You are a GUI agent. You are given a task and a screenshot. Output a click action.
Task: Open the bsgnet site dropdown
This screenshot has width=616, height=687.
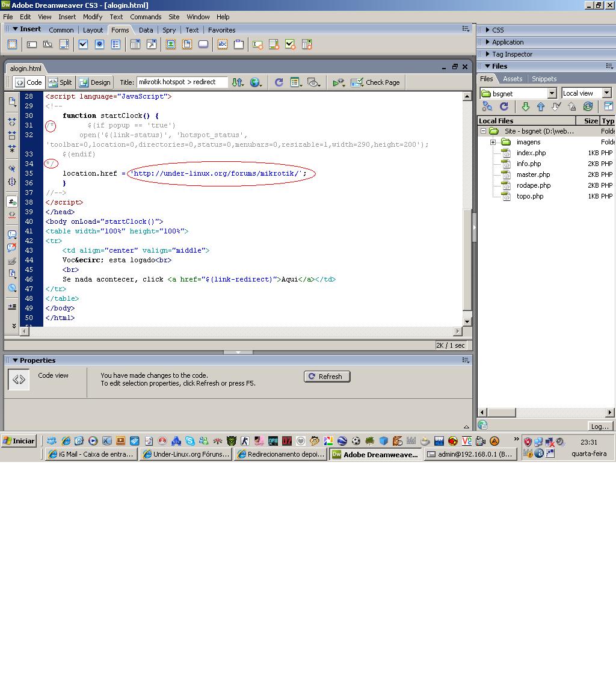click(552, 93)
